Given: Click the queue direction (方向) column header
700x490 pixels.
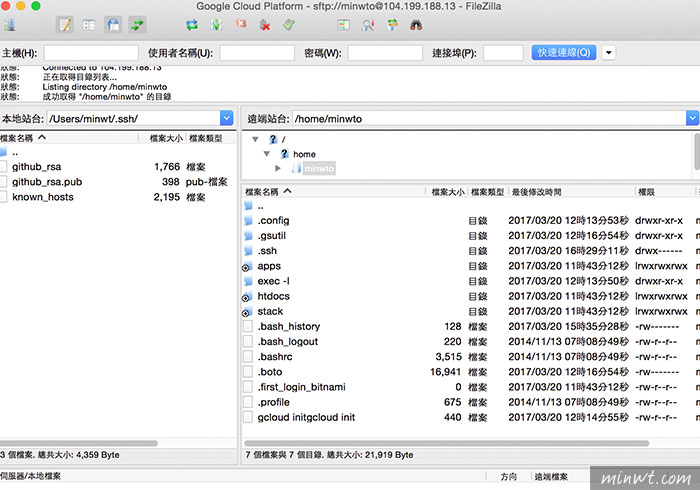Looking at the screenshot, I should coord(508,477).
